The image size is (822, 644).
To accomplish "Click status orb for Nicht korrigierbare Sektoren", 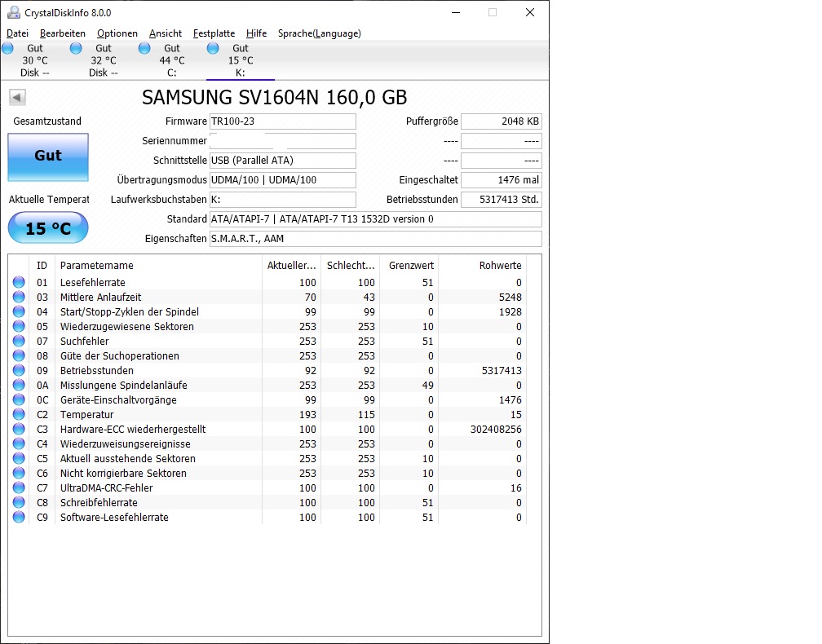I will pos(19,473).
